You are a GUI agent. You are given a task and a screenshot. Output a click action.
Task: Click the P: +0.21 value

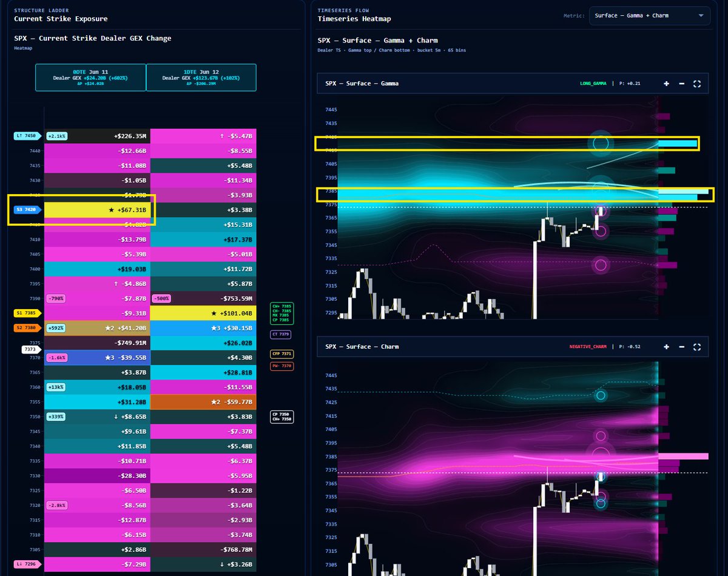[630, 84]
